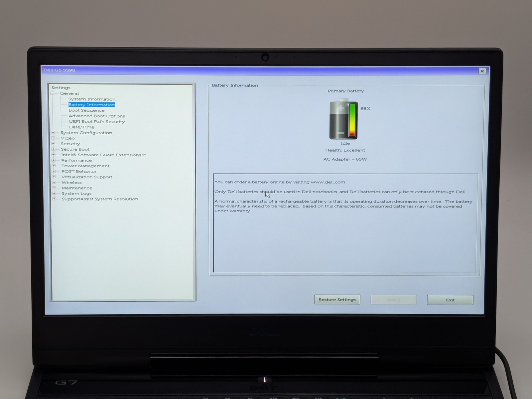Click the Health: Excellent text

(x=345, y=150)
